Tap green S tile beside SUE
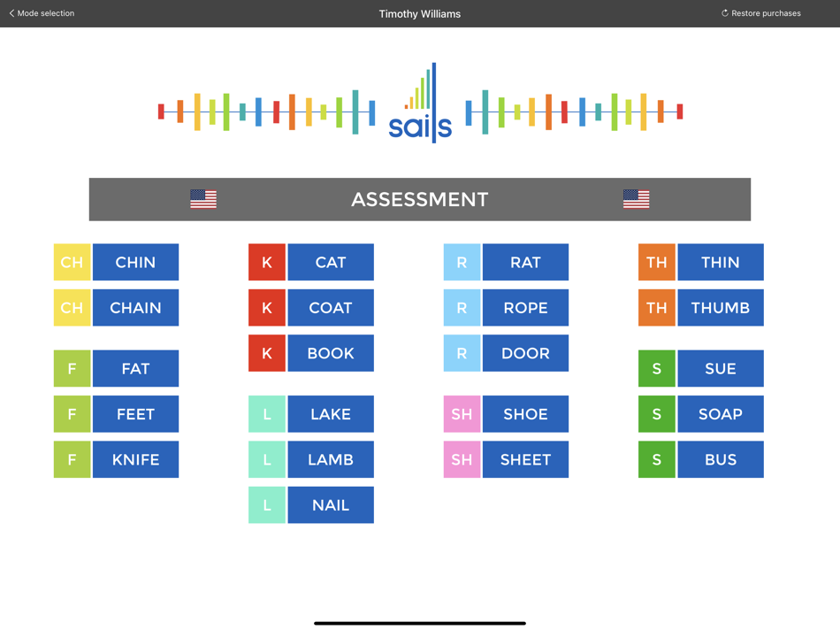840x630 pixels. 657,368
